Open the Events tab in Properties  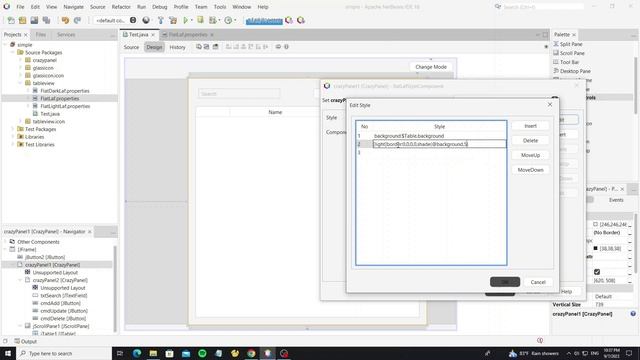click(616, 200)
